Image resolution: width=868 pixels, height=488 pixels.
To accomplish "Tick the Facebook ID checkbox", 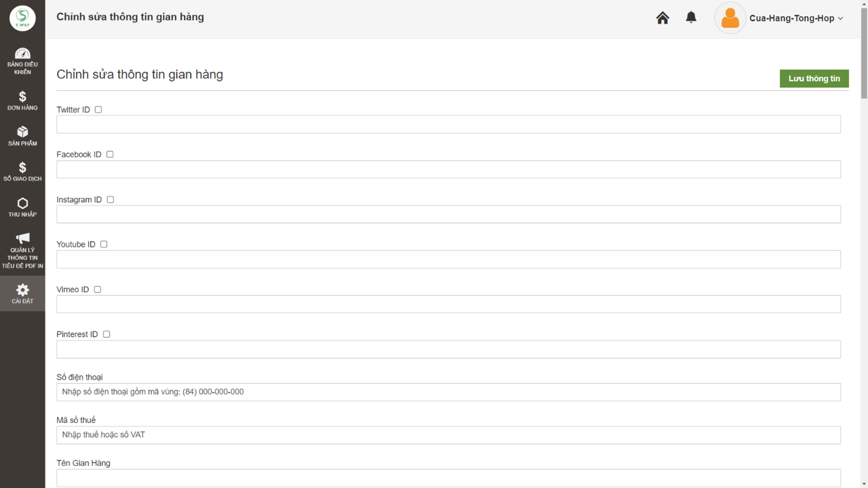I will pyautogui.click(x=110, y=155).
